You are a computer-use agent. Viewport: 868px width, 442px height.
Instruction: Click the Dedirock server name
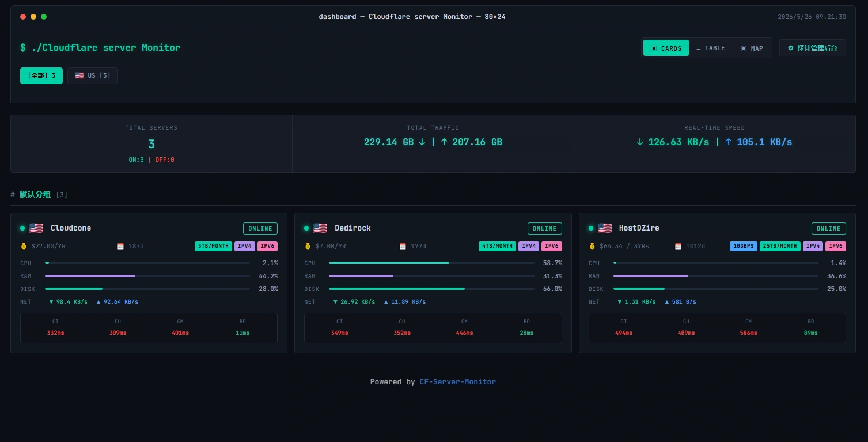(352, 228)
